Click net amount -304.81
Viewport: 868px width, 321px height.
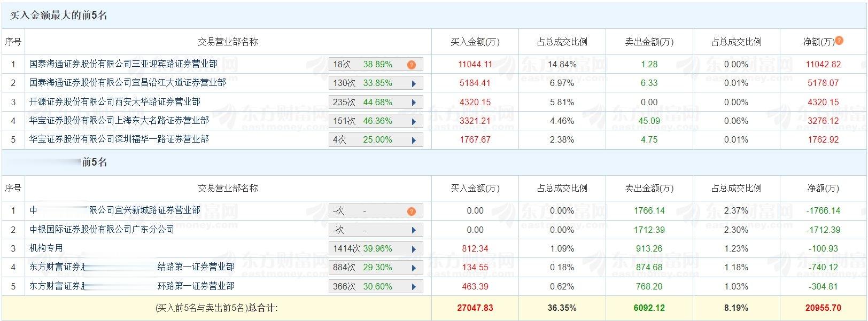(823, 286)
